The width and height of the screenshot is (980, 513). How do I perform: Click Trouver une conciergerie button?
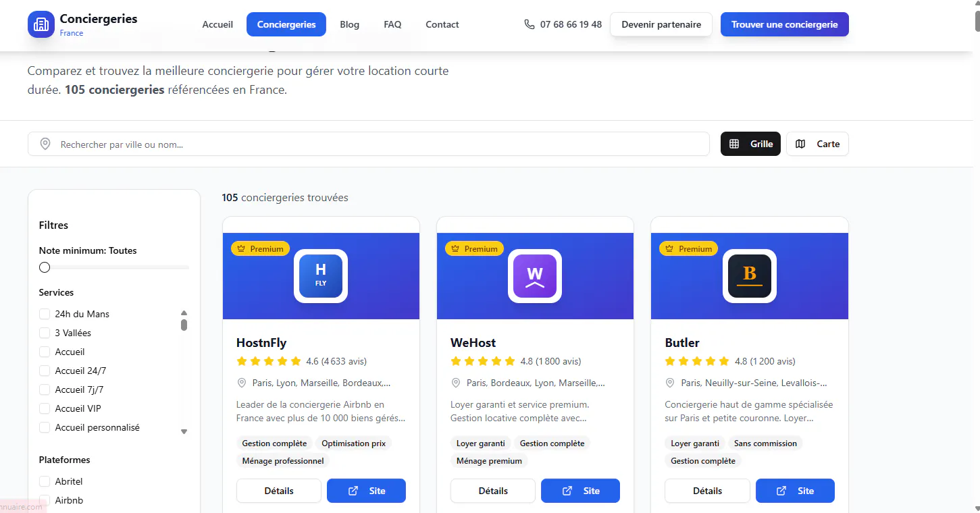point(785,24)
